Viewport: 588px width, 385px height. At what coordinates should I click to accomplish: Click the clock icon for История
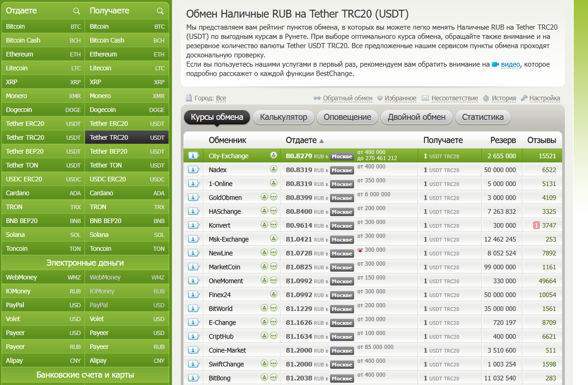pos(486,98)
